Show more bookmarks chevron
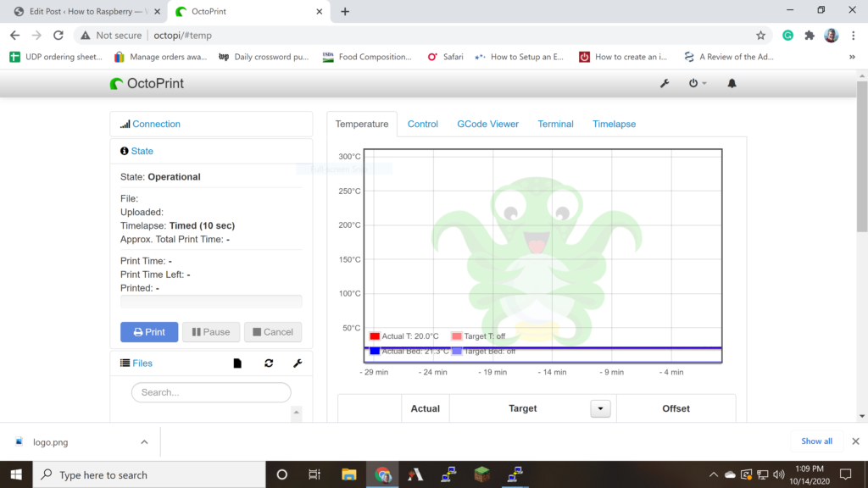The height and width of the screenshot is (488, 868). pyautogui.click(x=852, y=57)
